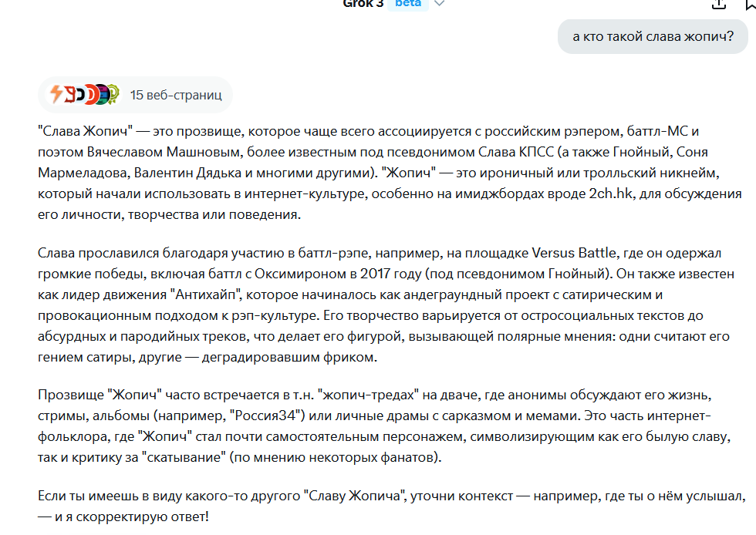
Task: Click the red letter source favicon
Action: click(70, 94)
